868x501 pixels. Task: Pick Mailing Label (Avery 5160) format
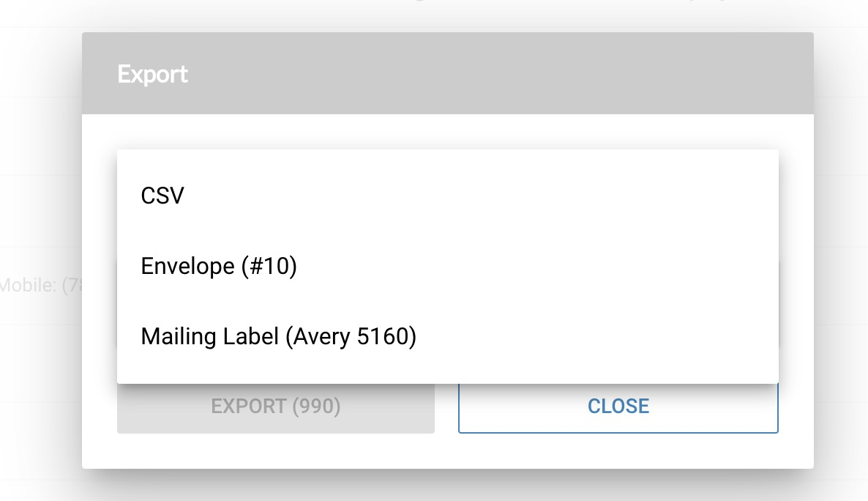point(447,336)
